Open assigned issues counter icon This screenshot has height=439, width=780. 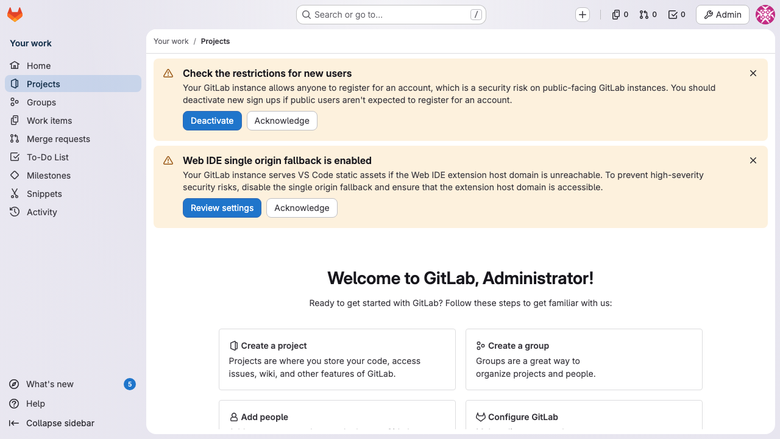tap(620, 14)
